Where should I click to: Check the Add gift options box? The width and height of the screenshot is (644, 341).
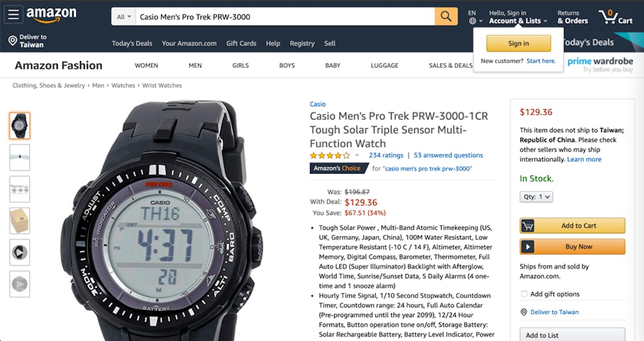coord(524,294)
